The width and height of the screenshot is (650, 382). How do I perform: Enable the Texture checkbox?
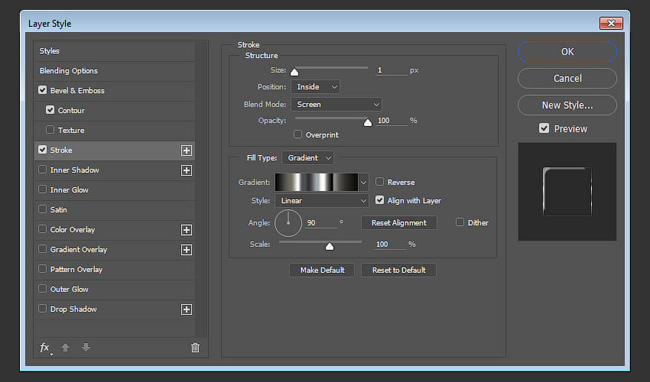point(50,130)
